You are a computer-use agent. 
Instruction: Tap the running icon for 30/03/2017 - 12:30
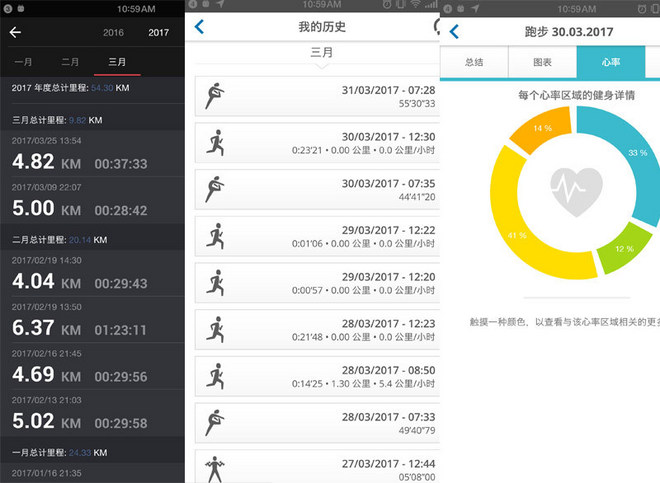pos(215,143)
